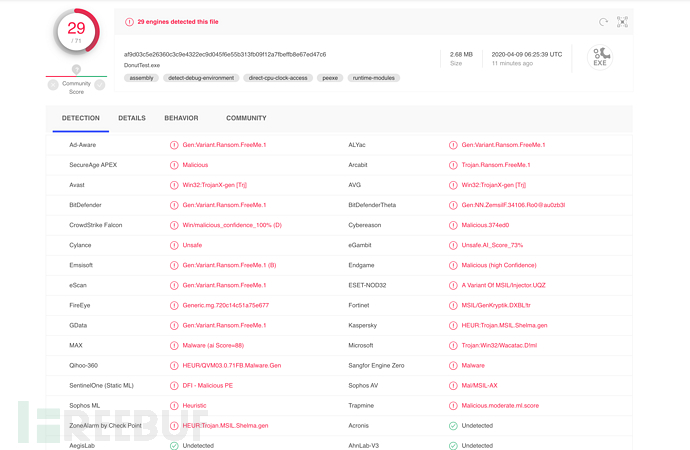Click the warning icon in Kaspersky row
Image resolution: width=690 pixels, height=450 pixels.
pyautogui.click(x=453, y=326)
